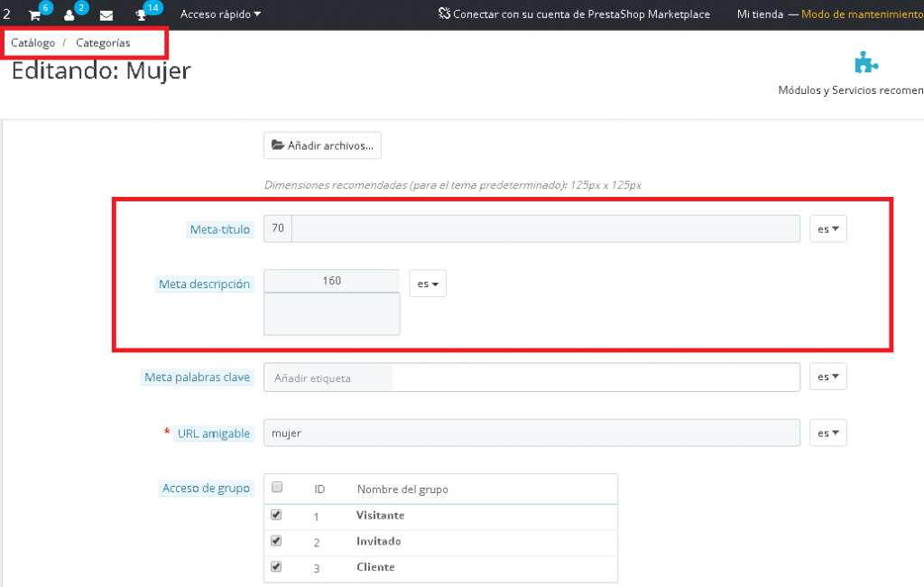Uncheck the Invitado group checkbox
Viewport: 924px width, 587px height.
pos(277,541)
